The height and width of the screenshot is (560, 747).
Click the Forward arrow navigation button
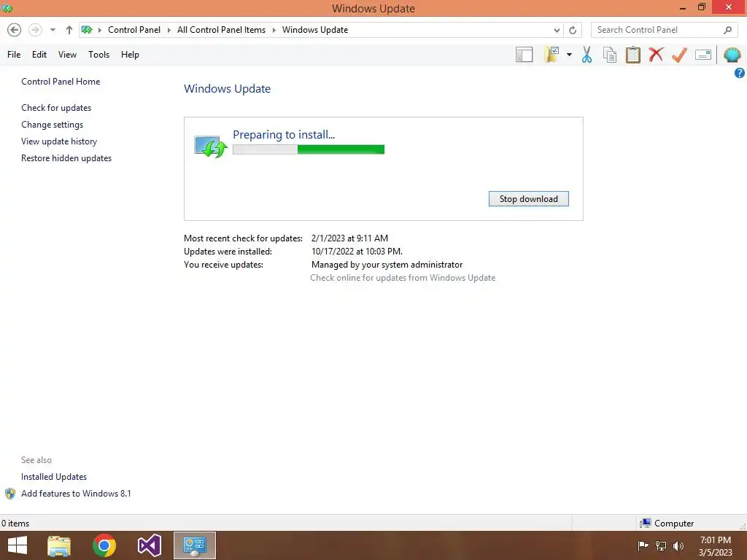click(x=35, y=30)
